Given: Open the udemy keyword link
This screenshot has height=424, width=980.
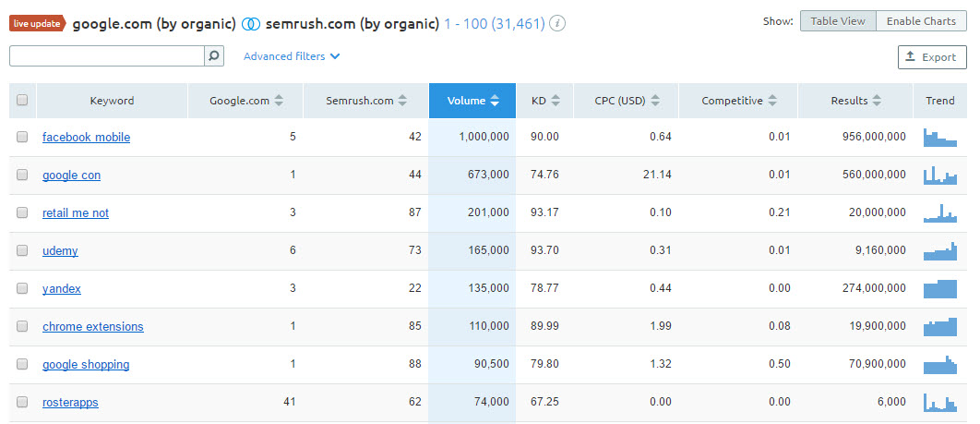Looking at the screenshot, I should [60, 250].
